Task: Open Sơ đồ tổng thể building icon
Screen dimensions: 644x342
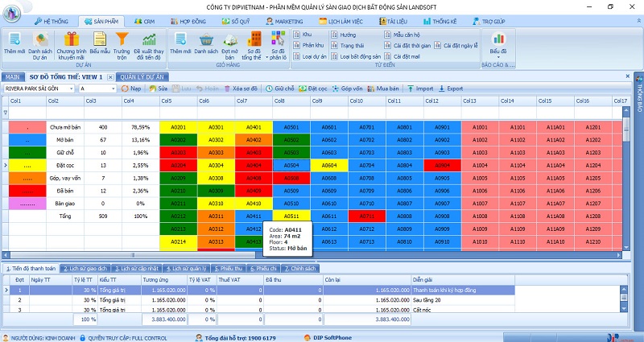Action: pyautogui.click(x=254, y=46)
